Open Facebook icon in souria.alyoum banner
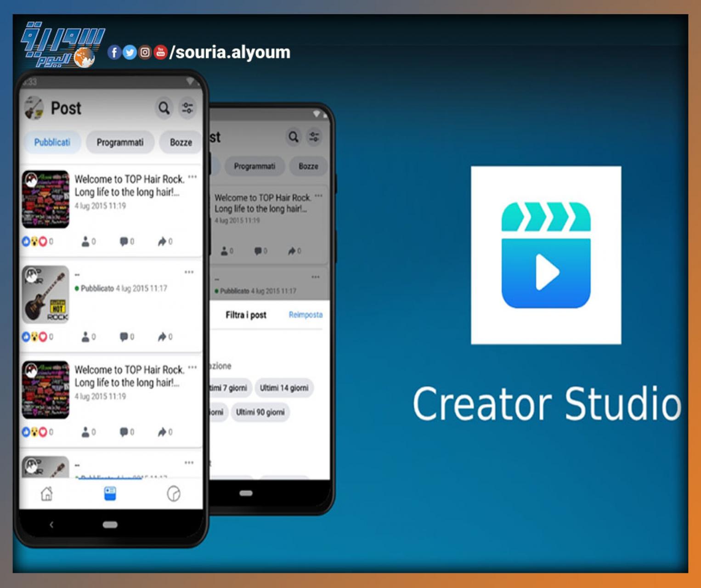701x588 pixels. pyautogui.click(x=114, y=52)
